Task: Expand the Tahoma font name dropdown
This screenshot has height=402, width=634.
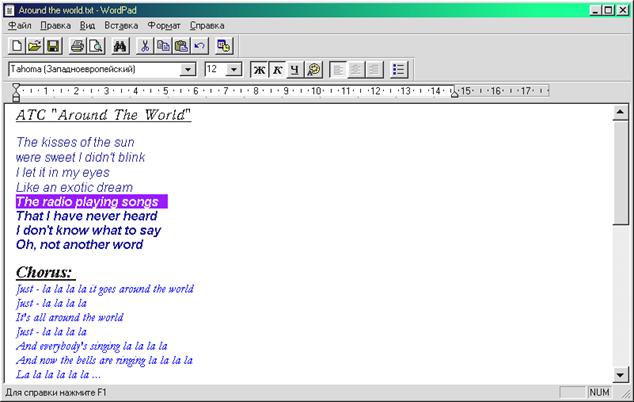Action: 187,70
